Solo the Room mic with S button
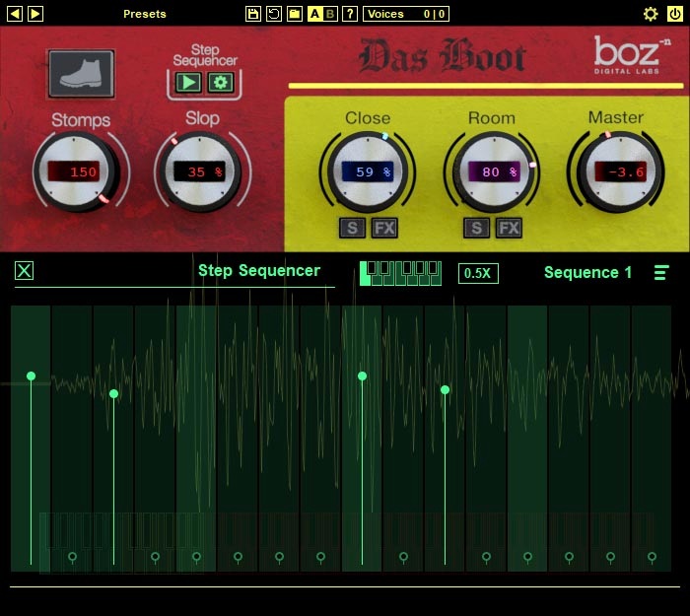Screen dimensions: 690x616 point(476,228)
